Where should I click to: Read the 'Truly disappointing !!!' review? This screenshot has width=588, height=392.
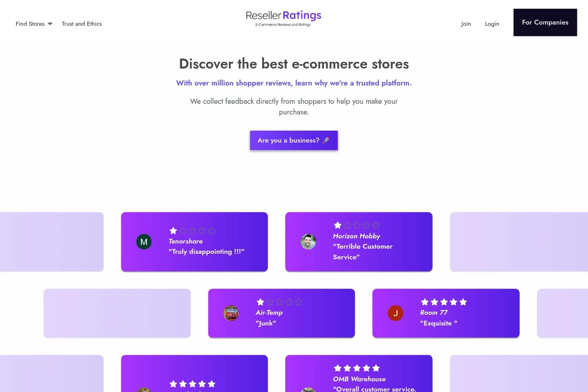[x=206, y=252]
